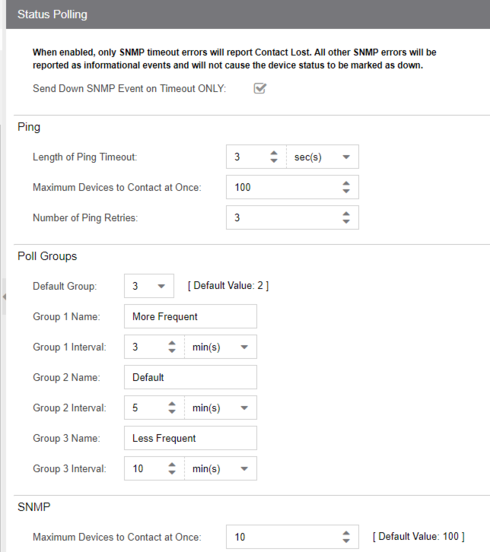Click the left panel collapse arrow
The width and height of the screenshot is (490, 552).
(4, 297)
